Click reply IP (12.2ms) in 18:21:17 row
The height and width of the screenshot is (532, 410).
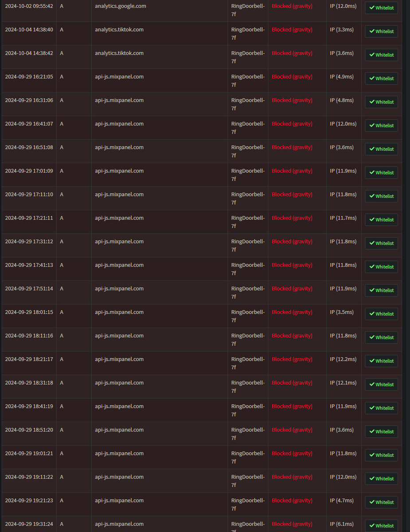pos(343,359)
